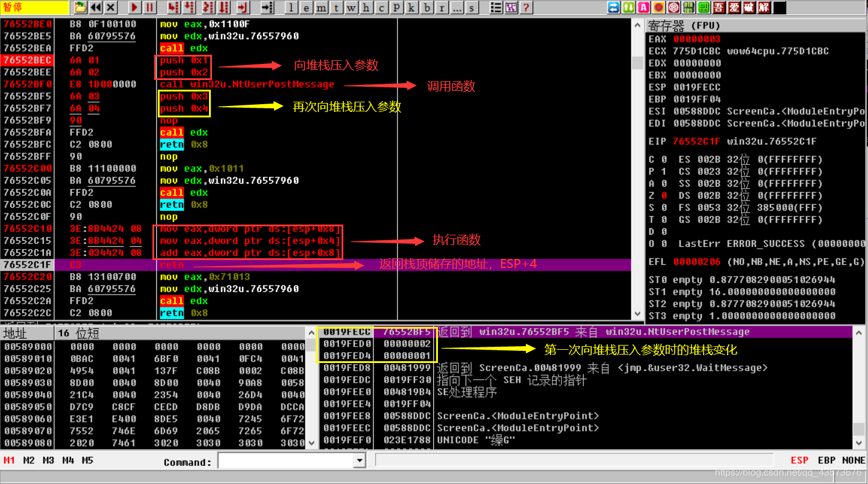The width and height of the screenshot is (868, 484).
Task: Click the green binary 010 101 icon
Action: [689, 8]
